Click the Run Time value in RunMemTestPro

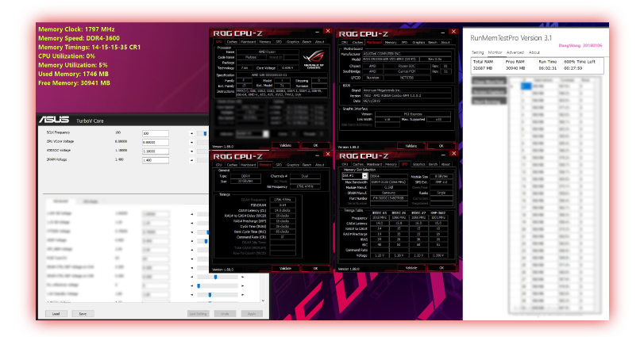pyautogui.click(x=547, y=68)
